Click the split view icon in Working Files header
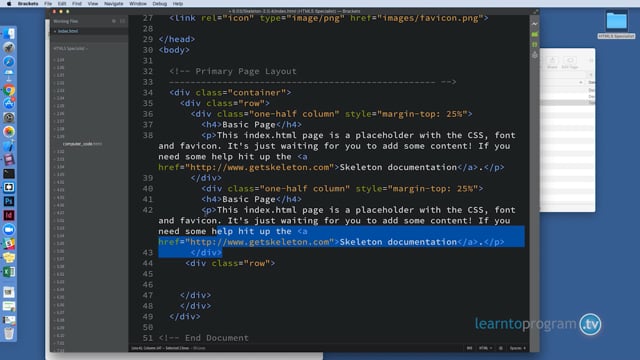The width and height of the screenshot is (640, 360). click(122, 21)
